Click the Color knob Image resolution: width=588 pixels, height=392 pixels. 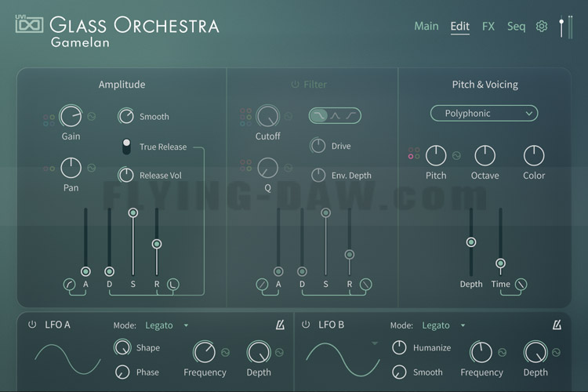click(x=534, y=155)
